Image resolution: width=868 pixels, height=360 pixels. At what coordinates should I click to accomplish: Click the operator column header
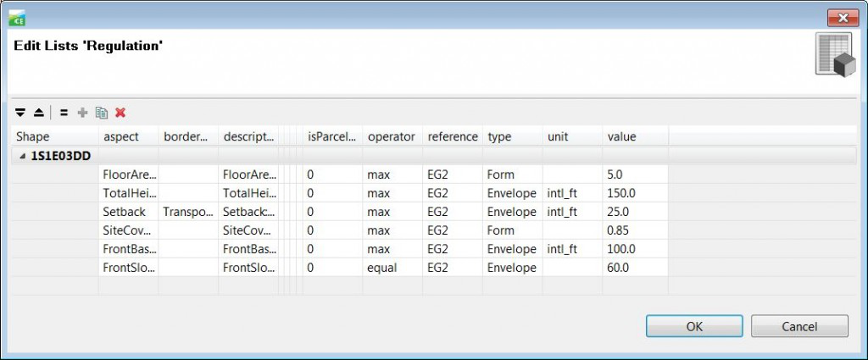pyautogui.click(x=392, y=136)
